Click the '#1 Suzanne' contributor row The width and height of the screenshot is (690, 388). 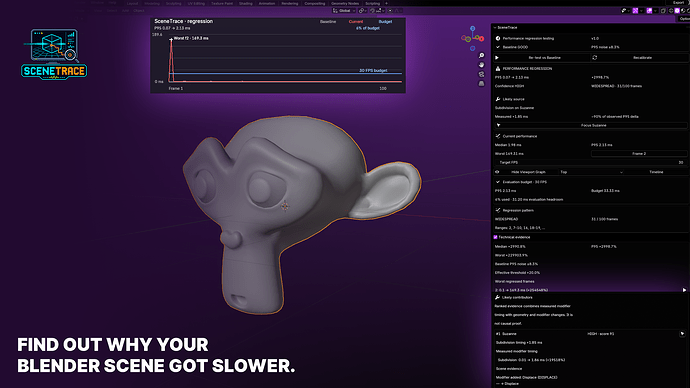pyautogui.click(x=591, y=334)
